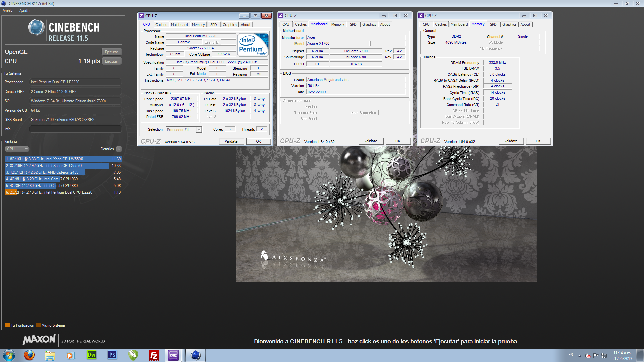Click the taskbar clock and date
This screenshot has width=644, height=362.
pyautogui.click(x=622, y=356)
